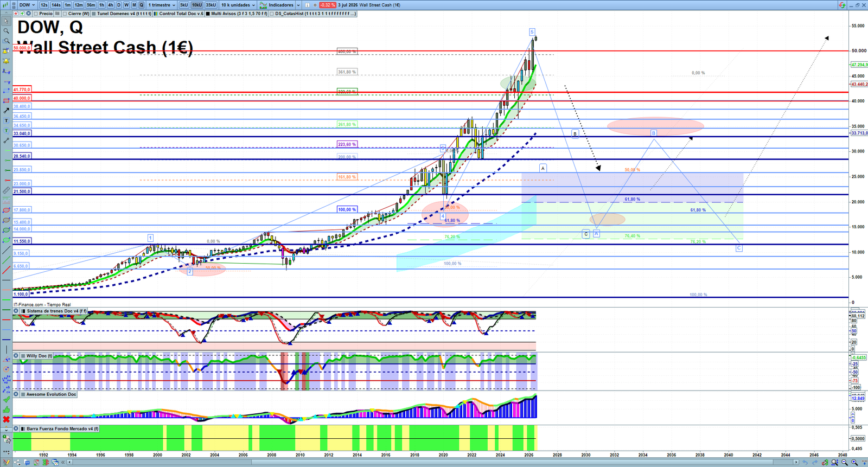Screen dimensions: 868x467
Task: Click the 50.000,0 red price level label
Action: click(x=22, y=48)
